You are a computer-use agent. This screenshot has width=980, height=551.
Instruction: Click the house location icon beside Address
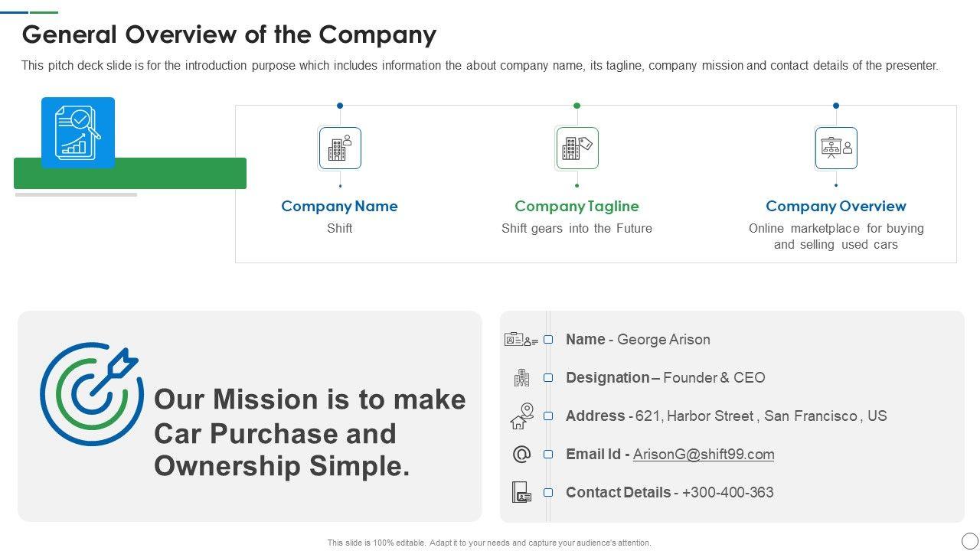point(521,416)
